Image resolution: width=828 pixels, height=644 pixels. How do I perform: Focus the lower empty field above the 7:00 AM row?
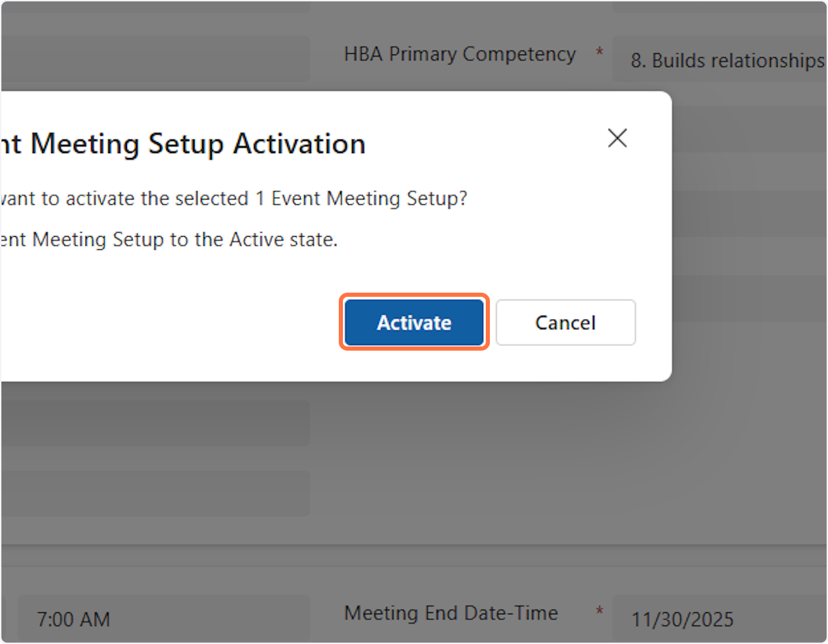tap(155, 493)
